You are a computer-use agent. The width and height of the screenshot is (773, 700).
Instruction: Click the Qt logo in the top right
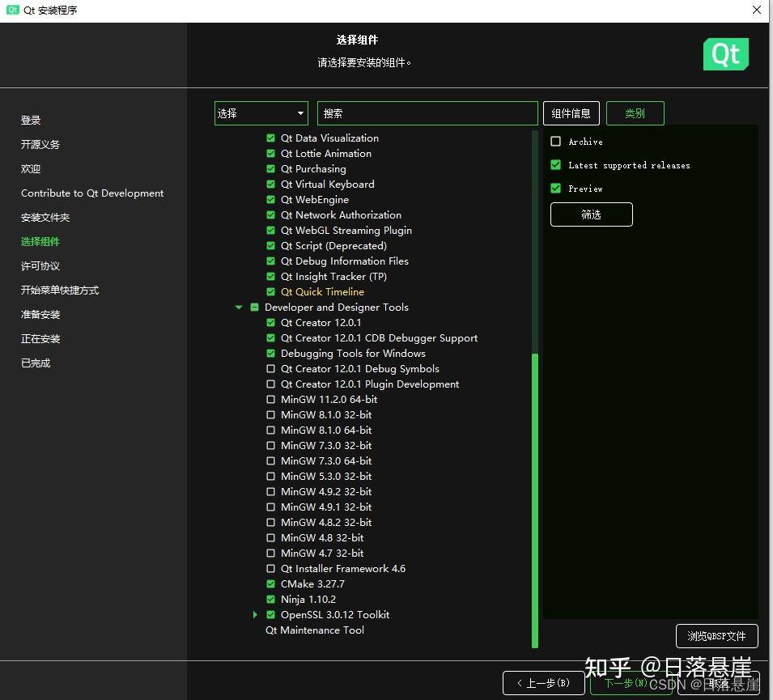pos(725,54)
